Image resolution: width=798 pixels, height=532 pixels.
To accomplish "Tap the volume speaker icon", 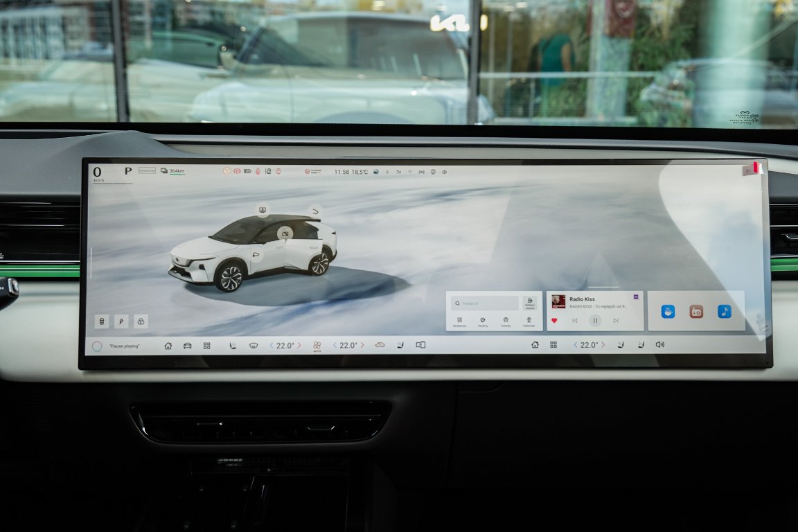I will tap(660, 345).
